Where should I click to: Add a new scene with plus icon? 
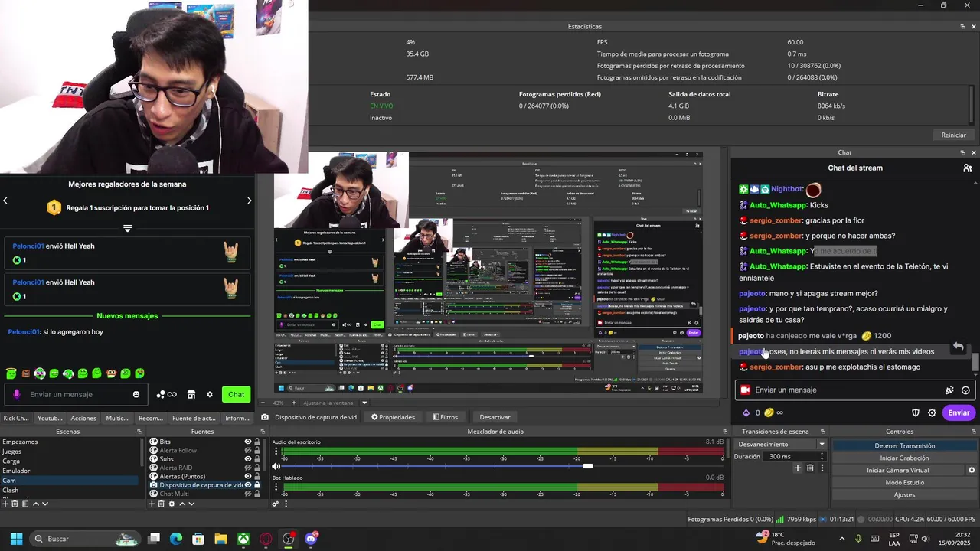(x=5, y=504)
